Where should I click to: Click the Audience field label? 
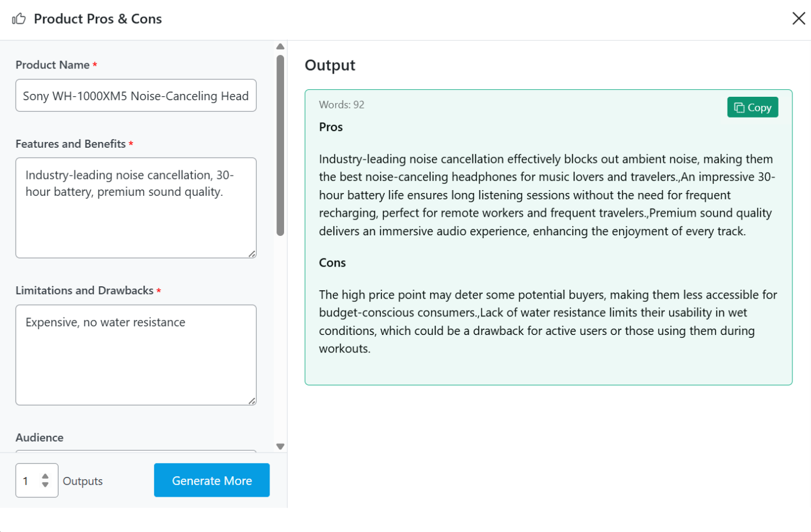click(39, 438)
